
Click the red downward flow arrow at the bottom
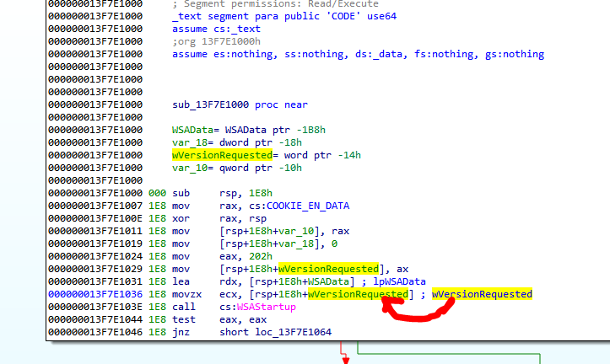click(344, 356)
